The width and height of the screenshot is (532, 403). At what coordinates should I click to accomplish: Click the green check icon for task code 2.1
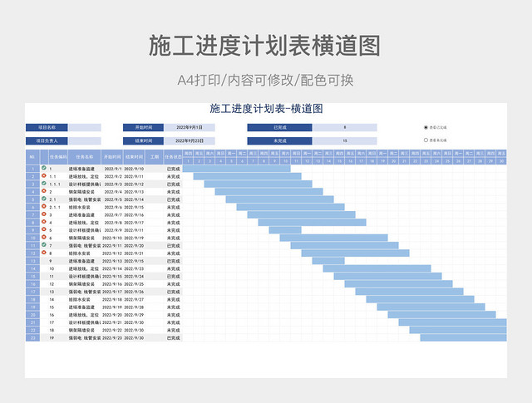44,199
